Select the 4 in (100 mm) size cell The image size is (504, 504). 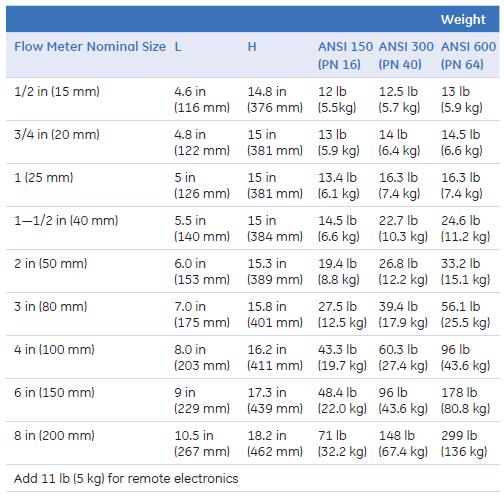pos(54,349)
